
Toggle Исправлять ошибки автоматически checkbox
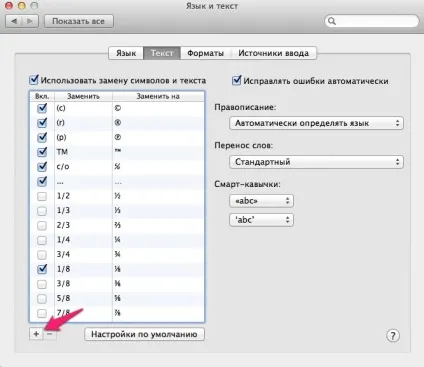click(x=236, y=81)
